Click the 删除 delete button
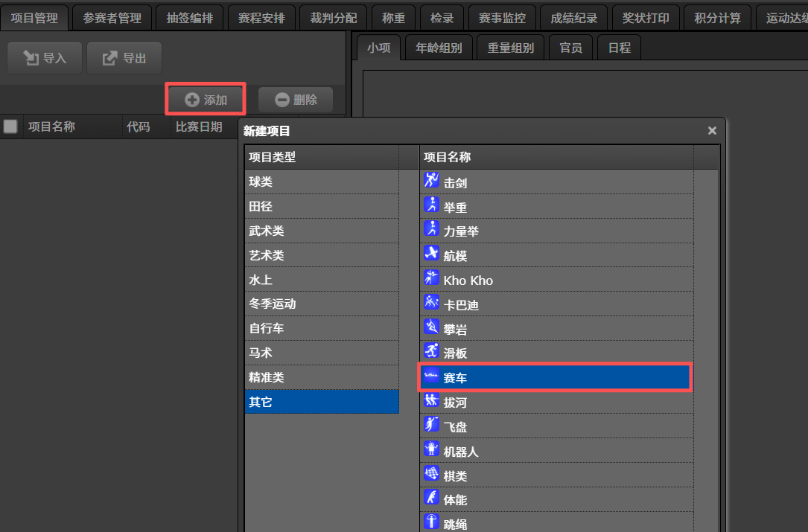Screen dimensions: 808x532 pyautogui.click(x=296, y=100)
